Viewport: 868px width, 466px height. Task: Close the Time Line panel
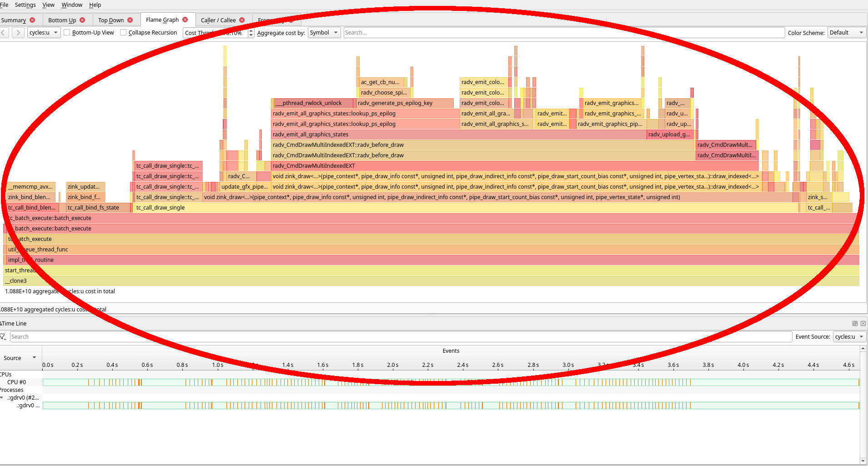[863, 324]
